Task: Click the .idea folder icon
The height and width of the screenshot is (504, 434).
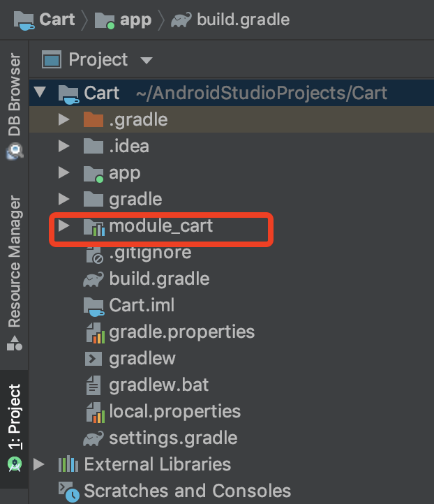Action: (93, 146)
